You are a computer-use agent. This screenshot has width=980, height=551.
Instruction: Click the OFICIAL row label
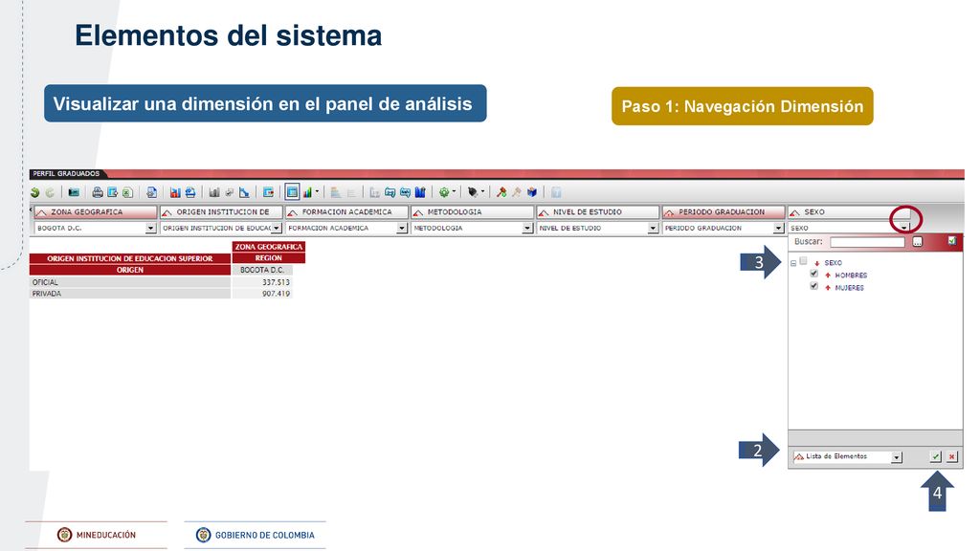pyautogui.click(x=45, y=282)
